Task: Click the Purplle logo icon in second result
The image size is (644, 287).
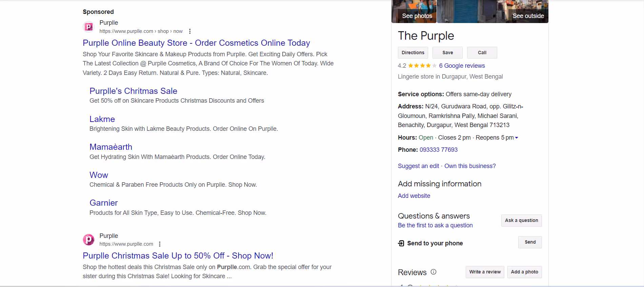Action: click(88, 240)
